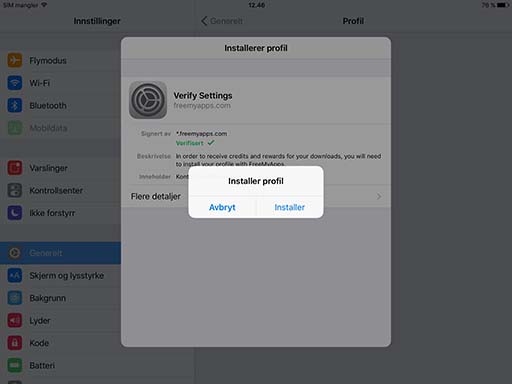Tap the Verify Settings profile title
The image size is (512, 384).
[x=203, y=96]
